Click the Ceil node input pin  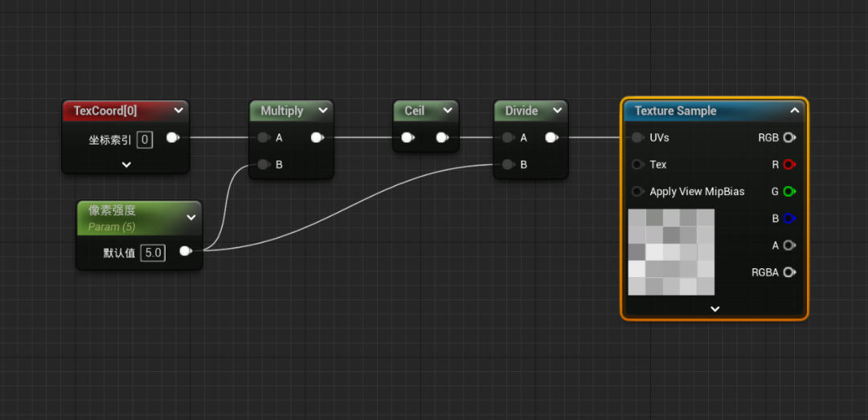(x=408, y=138)
